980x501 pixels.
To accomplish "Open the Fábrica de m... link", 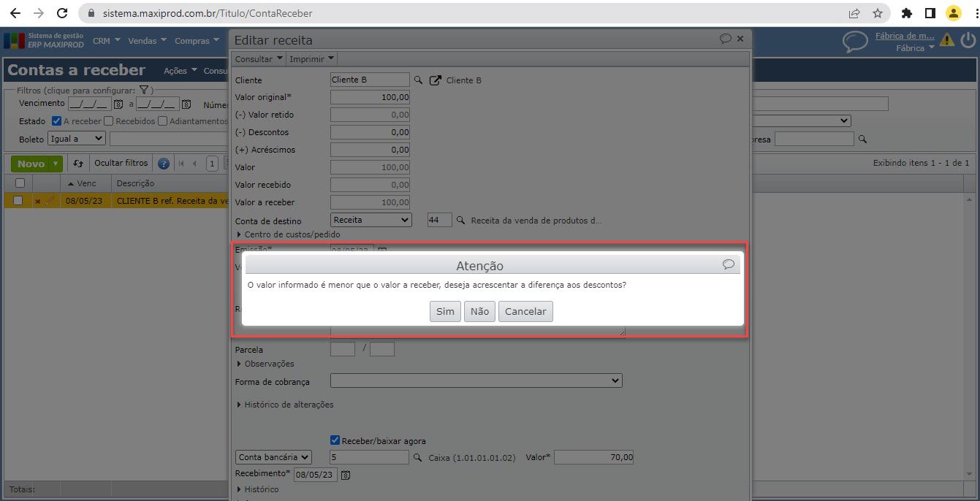I will pos(905,36).
